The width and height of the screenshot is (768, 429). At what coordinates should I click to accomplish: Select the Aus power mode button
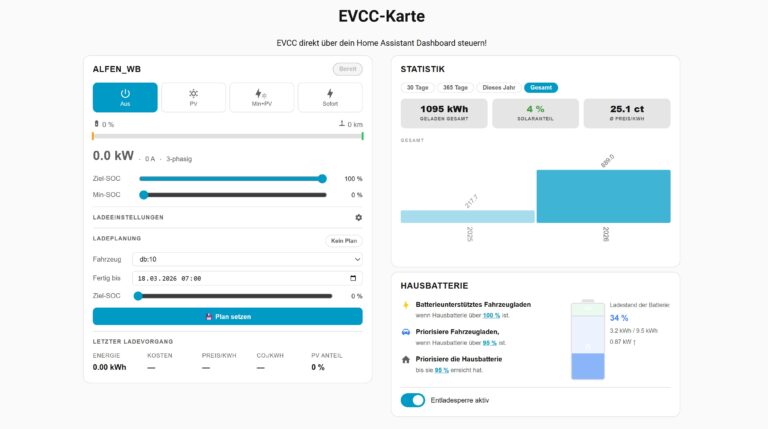[125, 97]
